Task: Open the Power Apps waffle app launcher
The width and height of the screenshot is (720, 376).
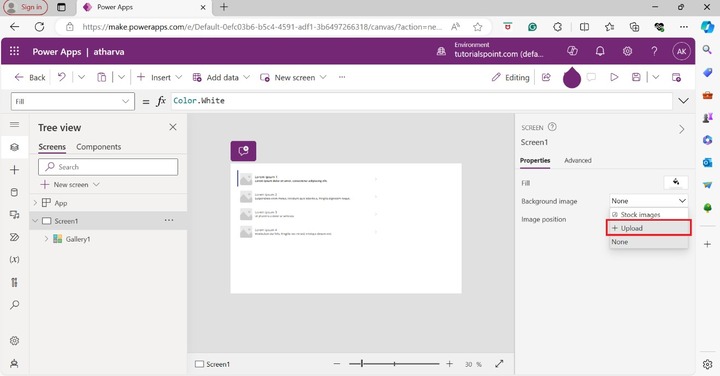Action: (14, 51)
